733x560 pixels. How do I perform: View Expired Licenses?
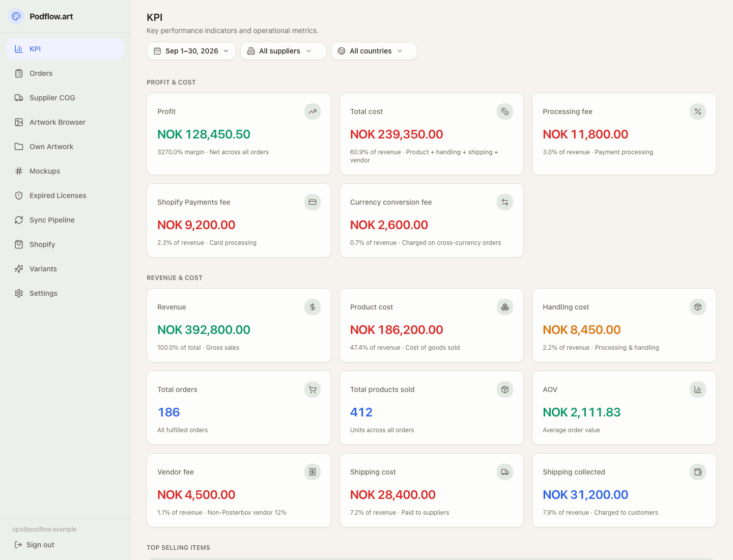click(x=65, y=195)
